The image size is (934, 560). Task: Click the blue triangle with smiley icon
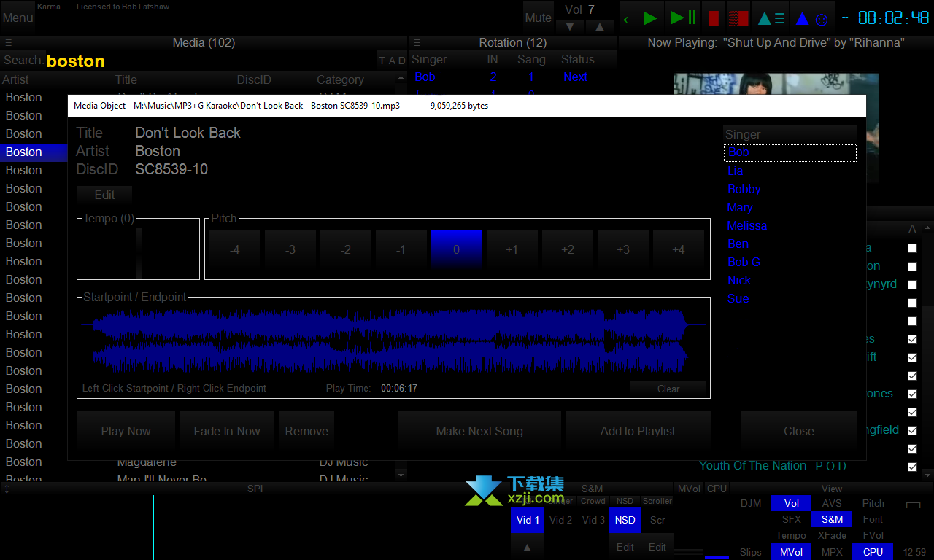pyautogui.click(x=811, y=17)
